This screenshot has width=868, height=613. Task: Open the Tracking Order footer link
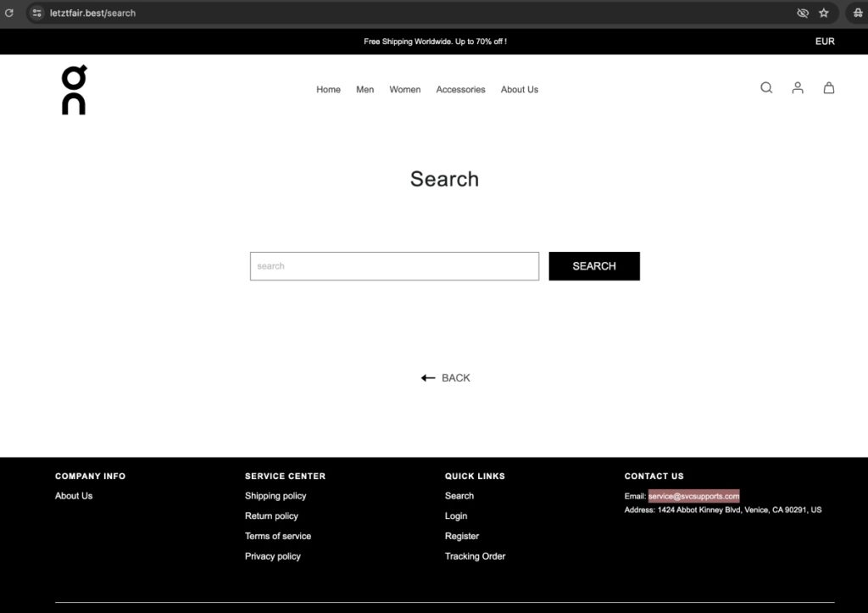click(475, 556)
